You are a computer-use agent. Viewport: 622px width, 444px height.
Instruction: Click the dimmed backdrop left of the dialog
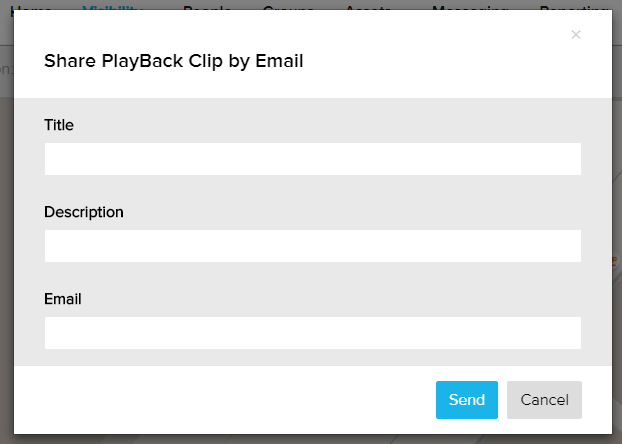[6, 220]
